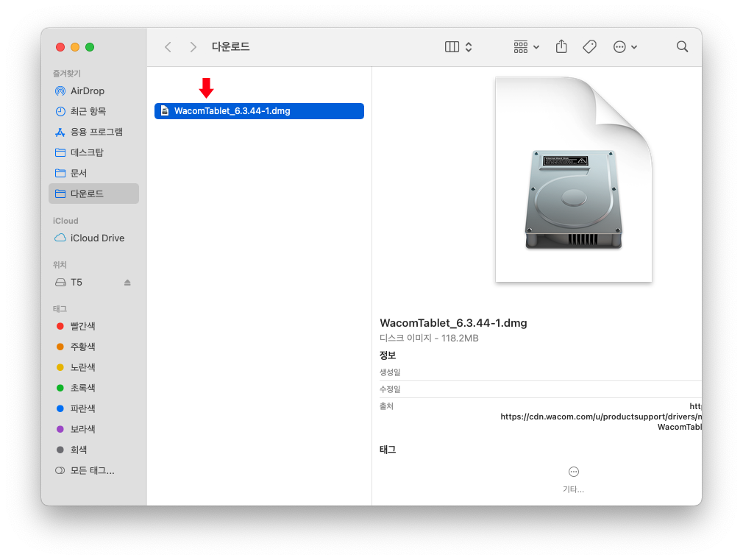The height and width of the screenshot is (560, 743).
Task: Open view mode up-down stepper arrows
Action: [x=469, y=46]
